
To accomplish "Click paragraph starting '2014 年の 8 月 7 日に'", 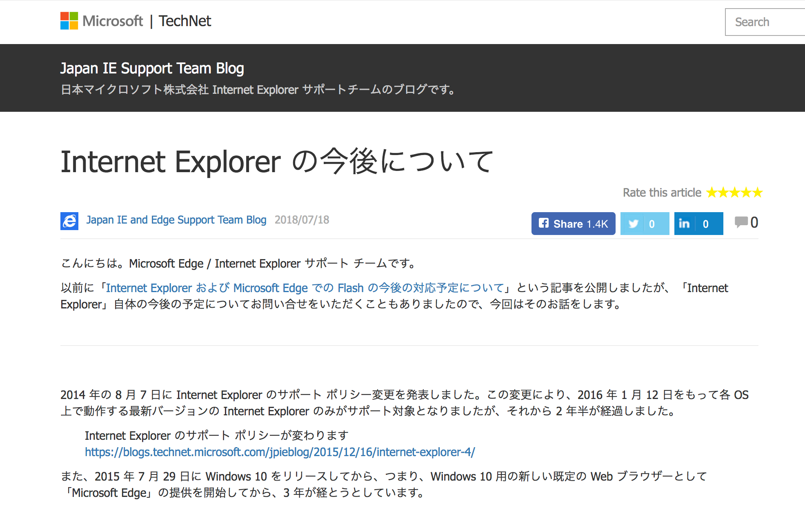I will click(405, 403).
